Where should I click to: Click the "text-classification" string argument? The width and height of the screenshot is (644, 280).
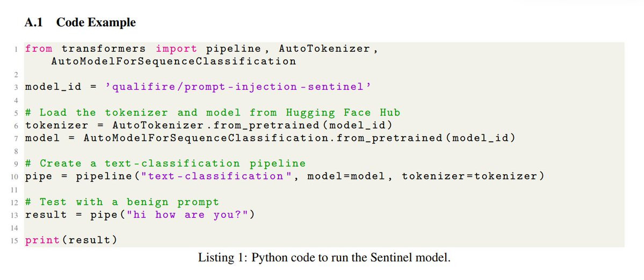[187, 176]
